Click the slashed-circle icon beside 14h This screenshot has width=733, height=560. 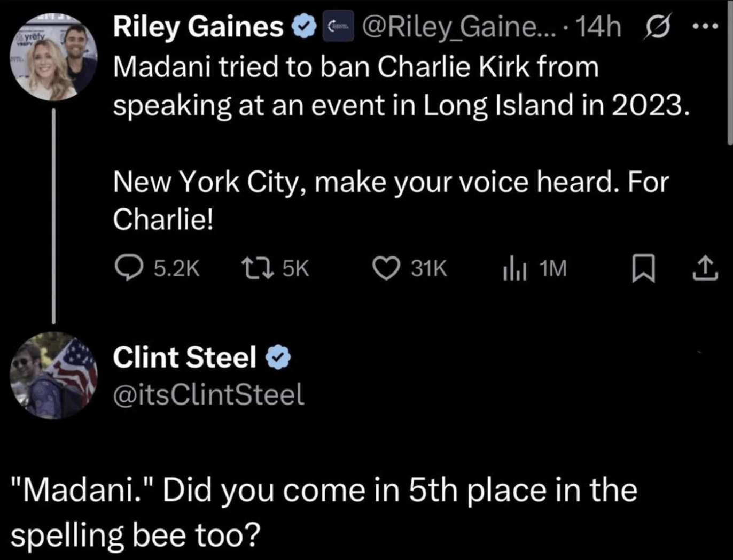658,27
